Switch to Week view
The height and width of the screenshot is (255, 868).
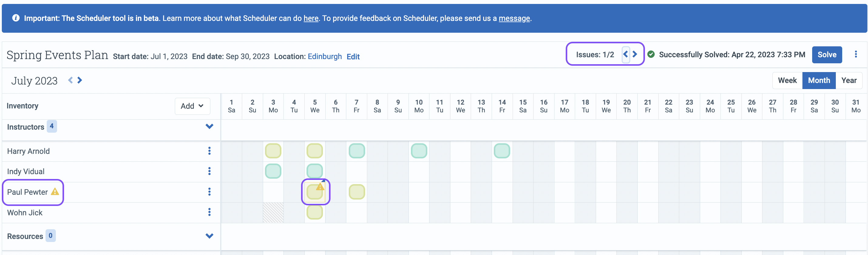coord(787,80)
